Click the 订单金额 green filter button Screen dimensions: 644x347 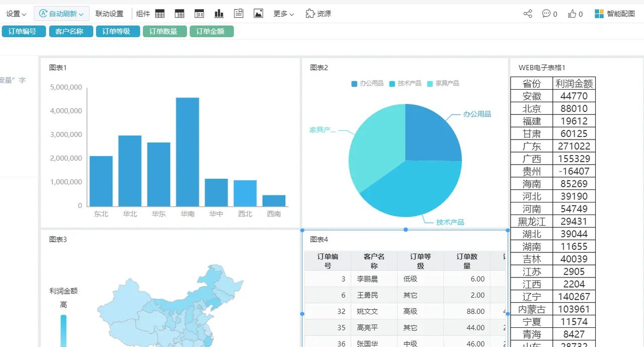(211, 31)
